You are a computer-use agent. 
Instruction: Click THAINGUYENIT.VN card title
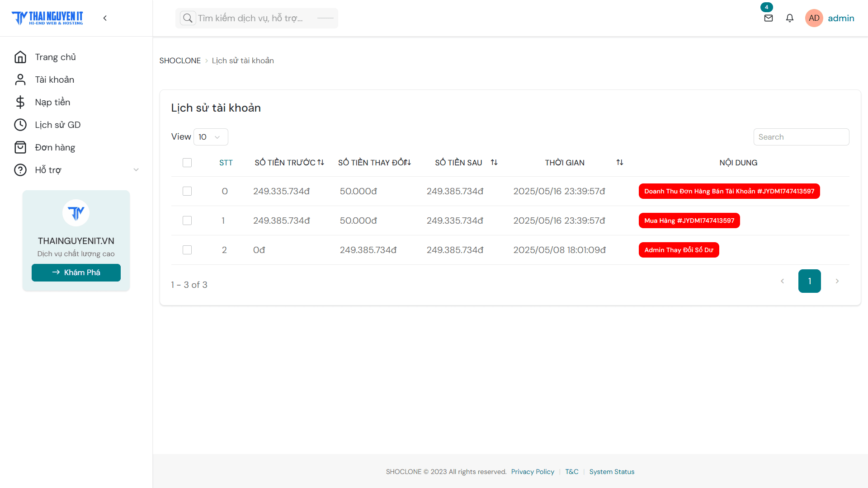point(76,241)
